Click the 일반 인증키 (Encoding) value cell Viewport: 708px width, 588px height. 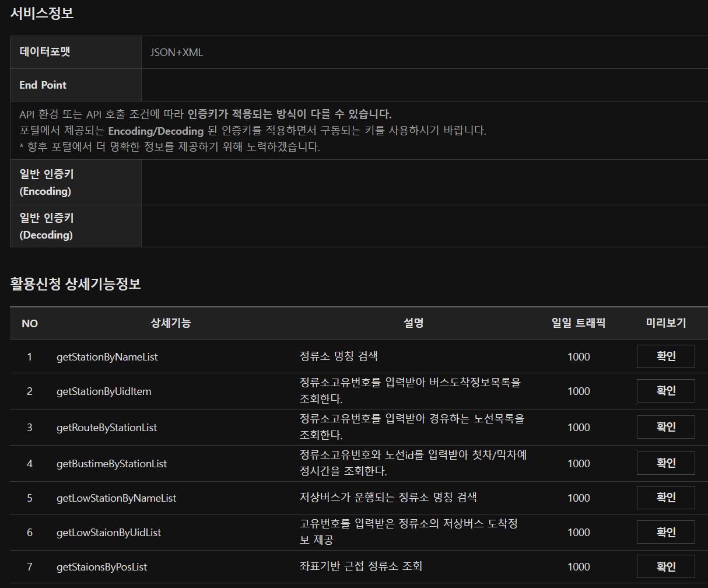(424, 183)
